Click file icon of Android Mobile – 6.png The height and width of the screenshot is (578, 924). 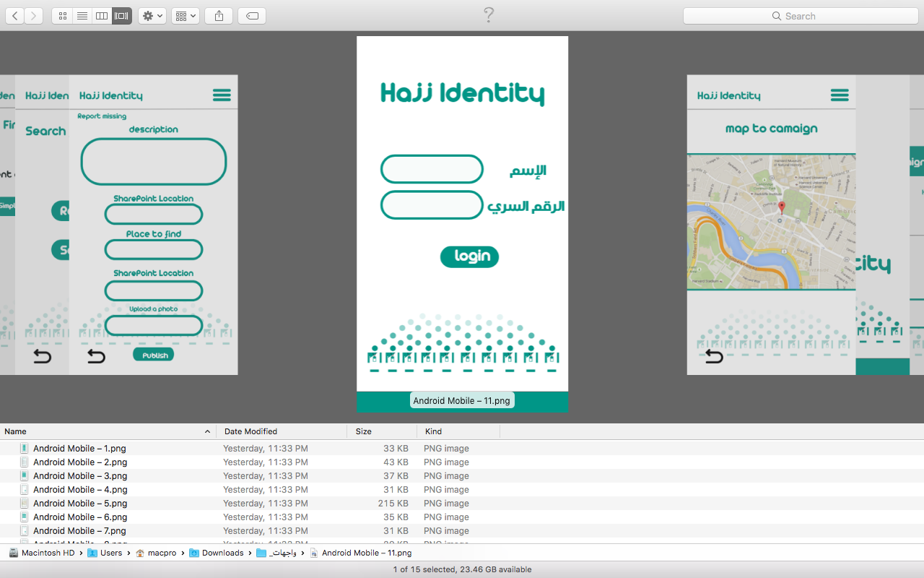click(x=25, y=517)
